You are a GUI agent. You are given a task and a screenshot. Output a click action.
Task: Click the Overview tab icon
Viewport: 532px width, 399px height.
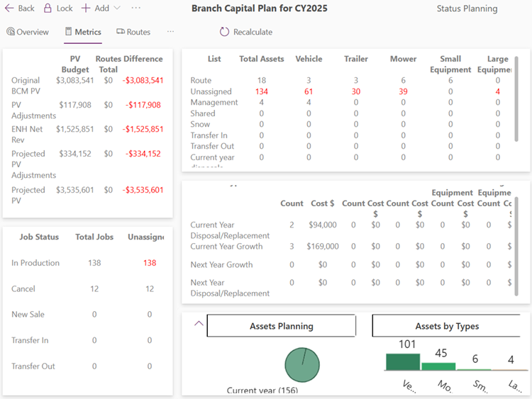(x=11, y=31)
